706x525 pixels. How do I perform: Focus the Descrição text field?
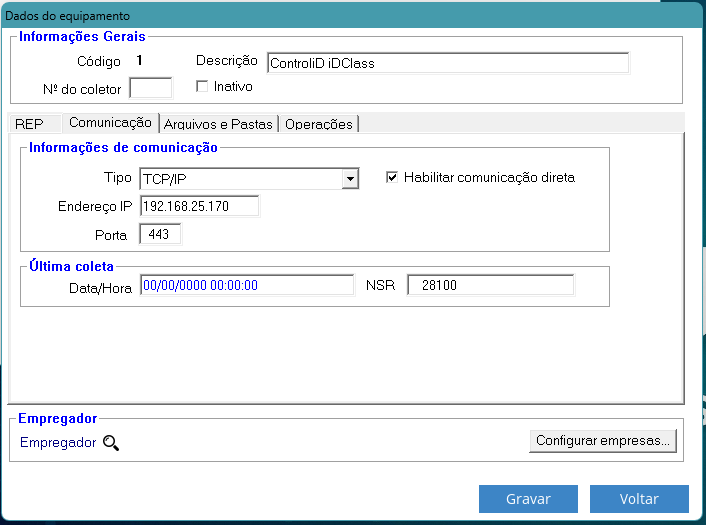[447, 63]
